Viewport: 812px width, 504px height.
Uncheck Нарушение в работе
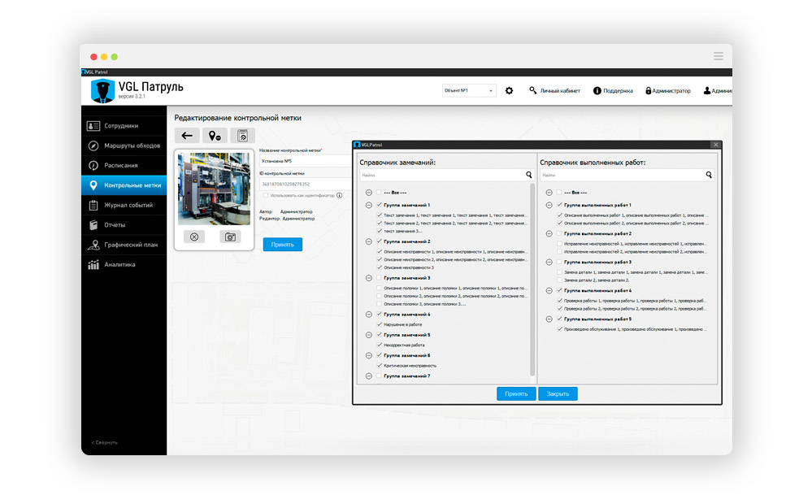coord(379,324)
